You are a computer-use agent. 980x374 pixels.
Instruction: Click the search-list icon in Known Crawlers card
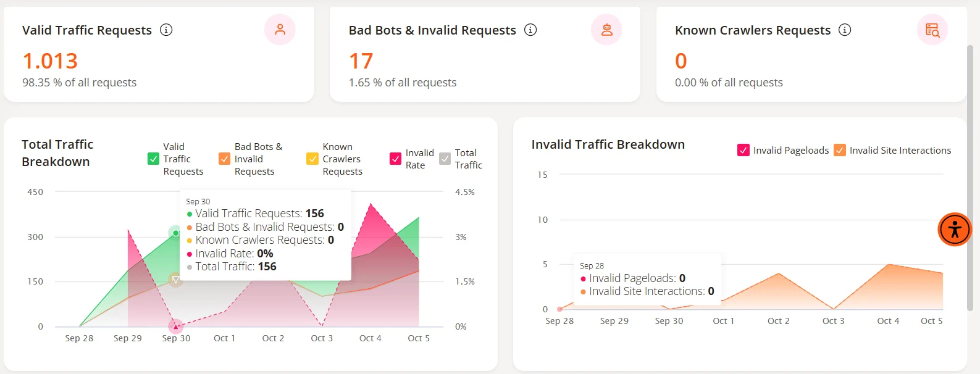pos(932,30)
